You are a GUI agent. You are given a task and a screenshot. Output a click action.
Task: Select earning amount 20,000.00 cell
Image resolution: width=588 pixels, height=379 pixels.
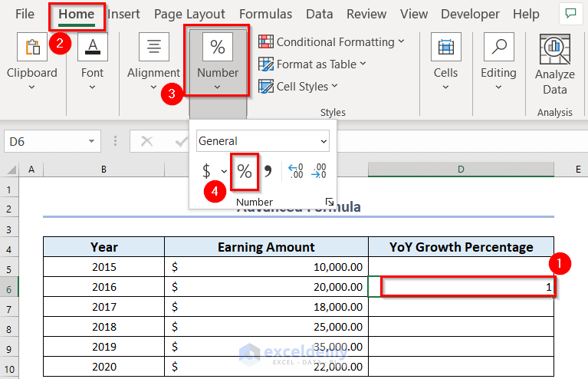pyautogui.click(x=266, y=287)
